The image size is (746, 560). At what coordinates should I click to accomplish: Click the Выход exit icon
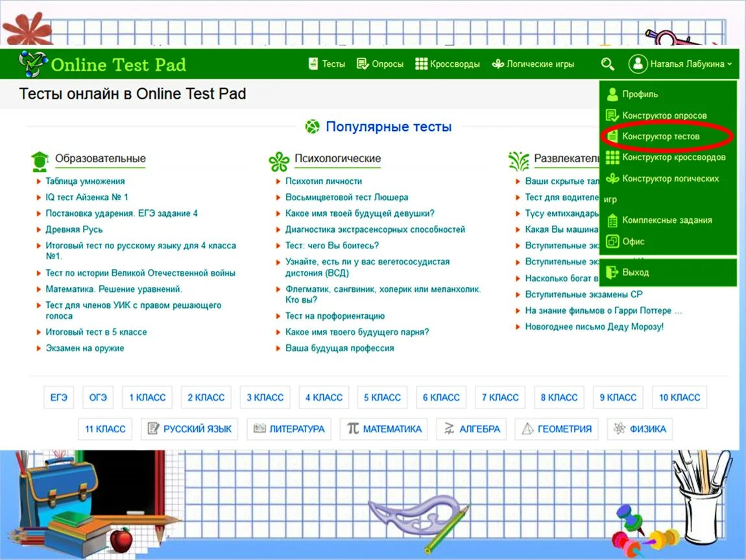[612, 272]
